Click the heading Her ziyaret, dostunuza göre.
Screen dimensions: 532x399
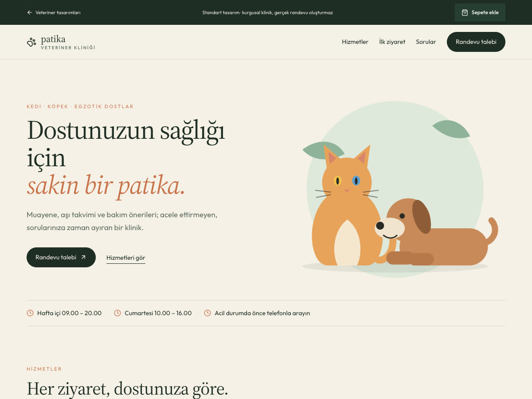point(127,389)
